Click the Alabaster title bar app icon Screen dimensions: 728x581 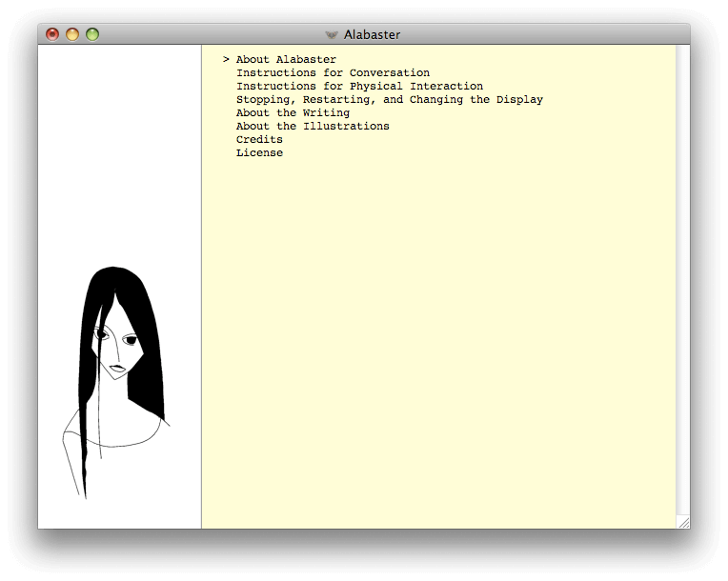point(332,35)
